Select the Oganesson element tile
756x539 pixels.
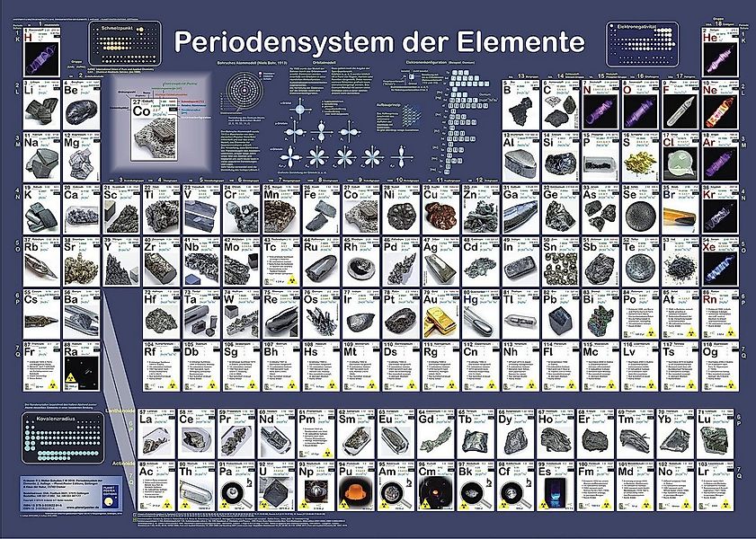coord(719,364)
